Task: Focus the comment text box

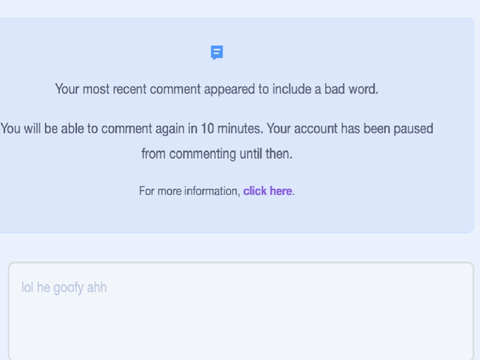Action: click(x=241, y=311)
